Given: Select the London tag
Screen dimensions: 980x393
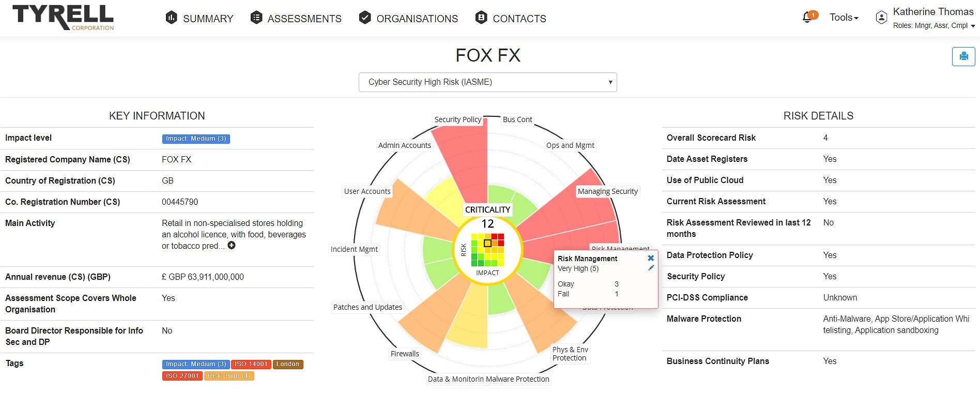Looking at the screenshot, I should (x=288, y=364).
